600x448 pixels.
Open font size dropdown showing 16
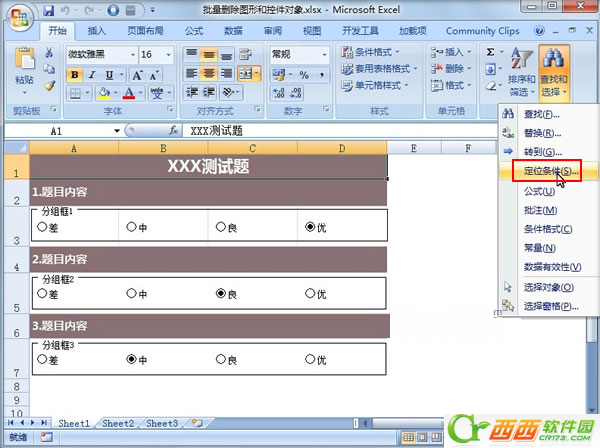168,55
